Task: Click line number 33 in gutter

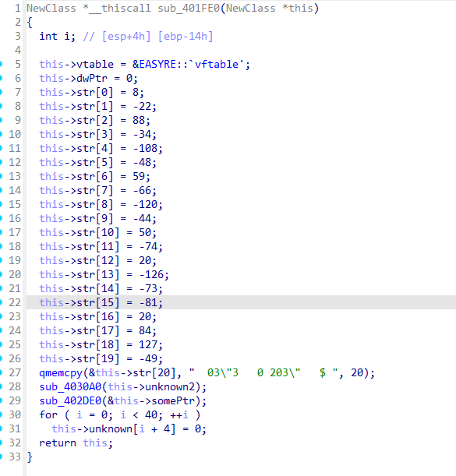Action: (15, 457)
